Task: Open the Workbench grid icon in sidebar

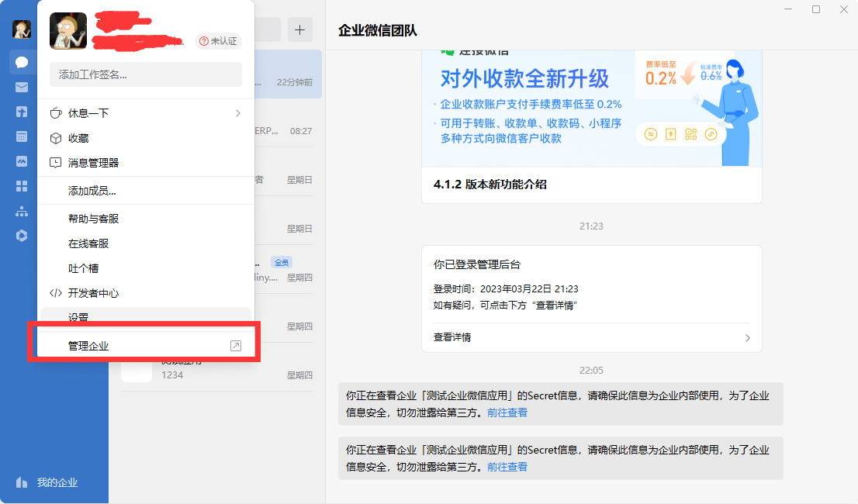Action: point(22,186)
